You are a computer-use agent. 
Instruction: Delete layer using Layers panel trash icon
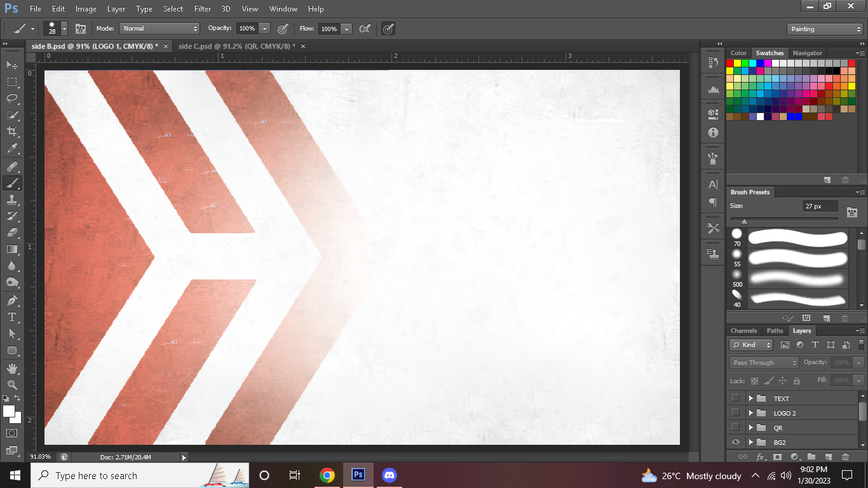tap(844, 456)
